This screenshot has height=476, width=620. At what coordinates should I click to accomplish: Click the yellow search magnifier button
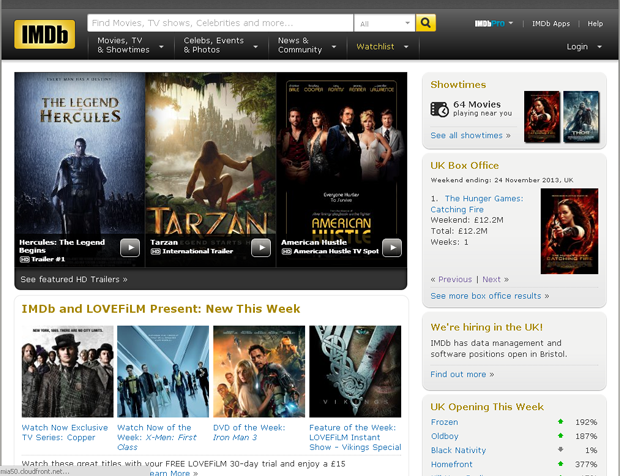425,23
